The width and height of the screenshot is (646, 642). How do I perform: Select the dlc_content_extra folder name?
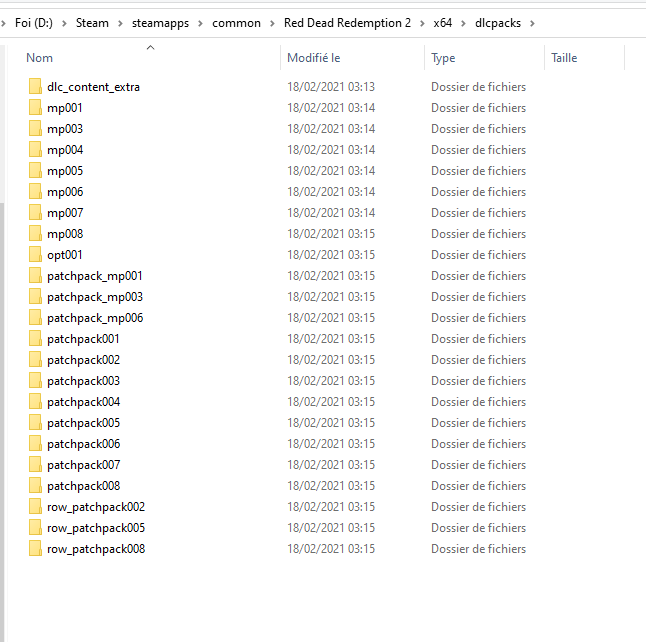[x=94, y=87]
